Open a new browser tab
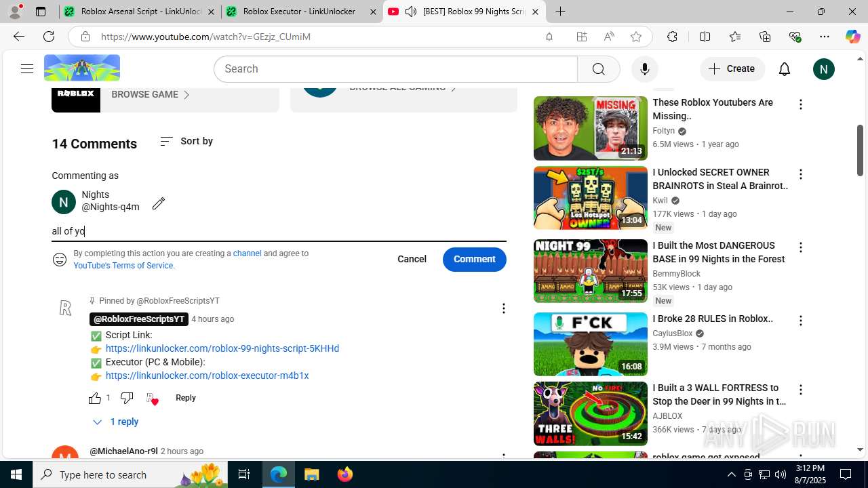 coord(560,12)
